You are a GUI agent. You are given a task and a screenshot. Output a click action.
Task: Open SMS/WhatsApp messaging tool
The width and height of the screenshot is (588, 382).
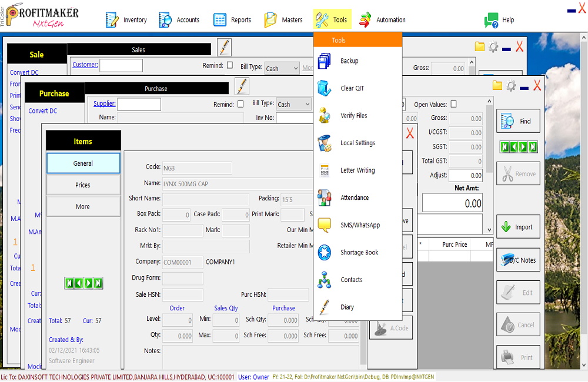click(x=359, y=225)
